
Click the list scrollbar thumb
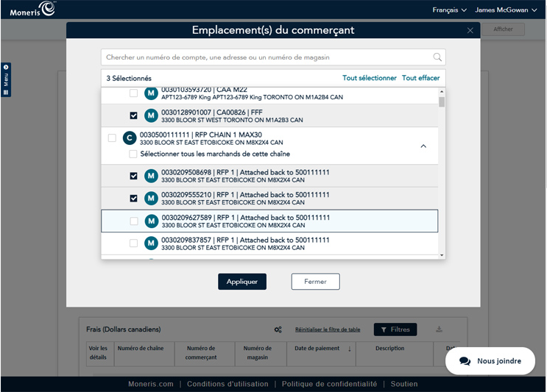442,102
